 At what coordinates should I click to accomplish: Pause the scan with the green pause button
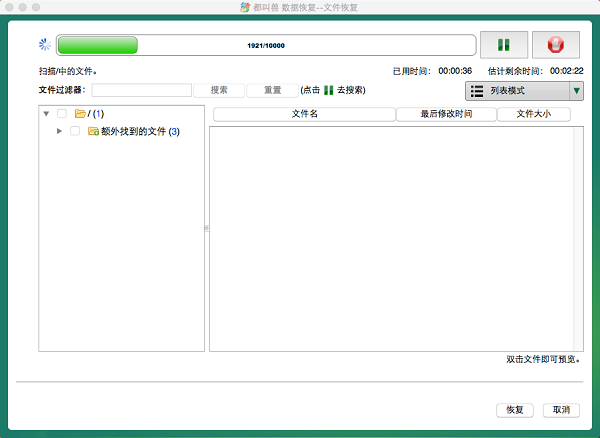(x=504, y=45)
